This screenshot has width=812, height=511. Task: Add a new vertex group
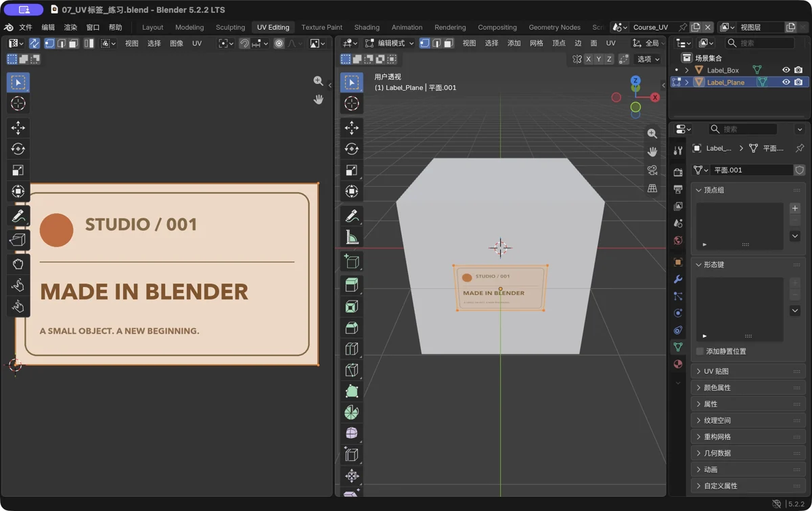pos(795,208)
